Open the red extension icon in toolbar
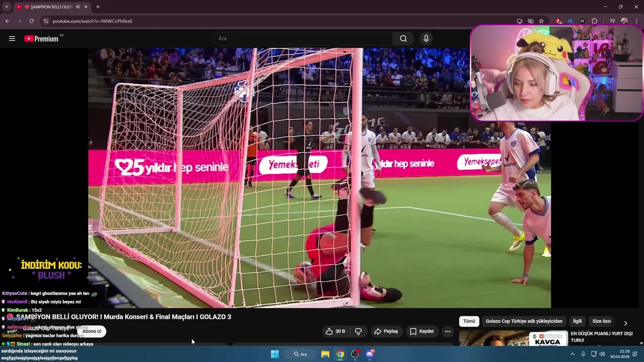 coord(559,21)
